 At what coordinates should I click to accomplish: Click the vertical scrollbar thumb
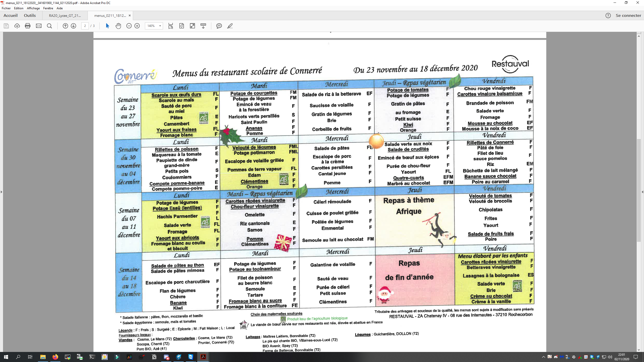pyautogui.click(x=639, y=190)
